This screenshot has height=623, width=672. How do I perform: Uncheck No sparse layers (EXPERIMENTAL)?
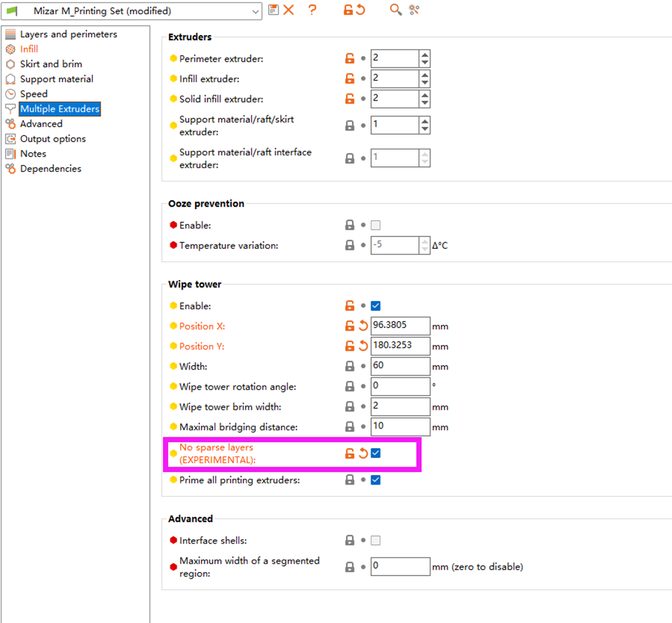[x=376, y=453]
